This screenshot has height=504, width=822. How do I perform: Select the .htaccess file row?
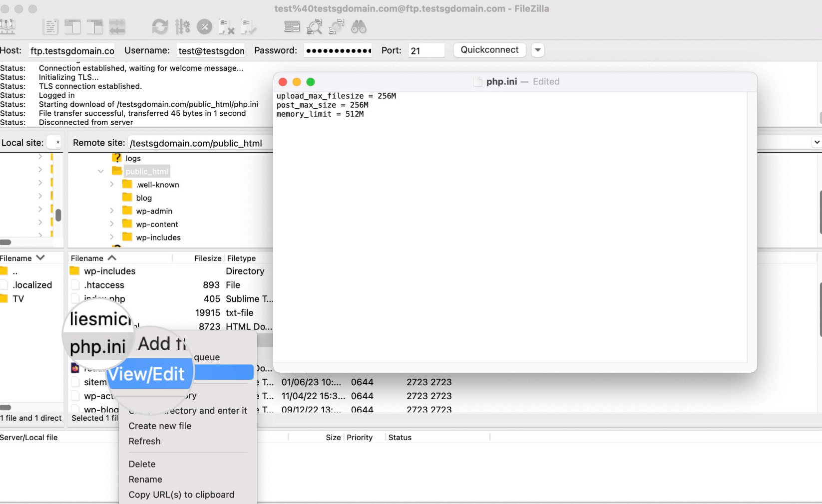[x=171, y=285]
